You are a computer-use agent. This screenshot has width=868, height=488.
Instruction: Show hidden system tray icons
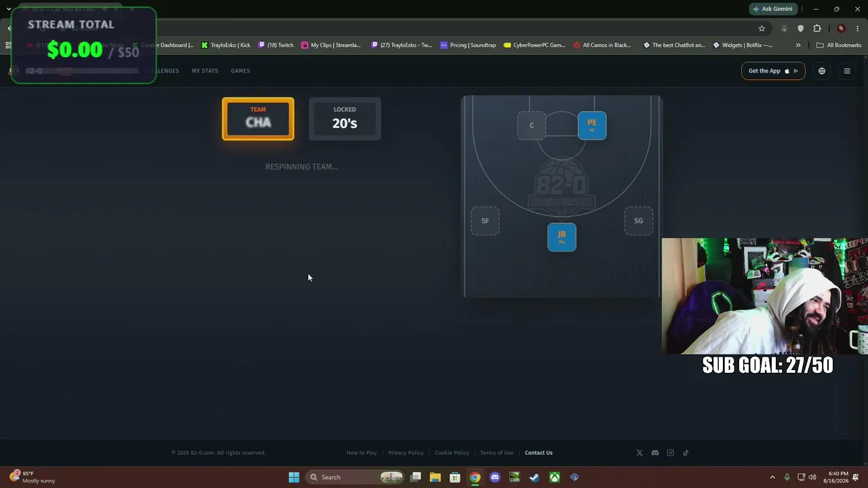[x=772, y=477]
